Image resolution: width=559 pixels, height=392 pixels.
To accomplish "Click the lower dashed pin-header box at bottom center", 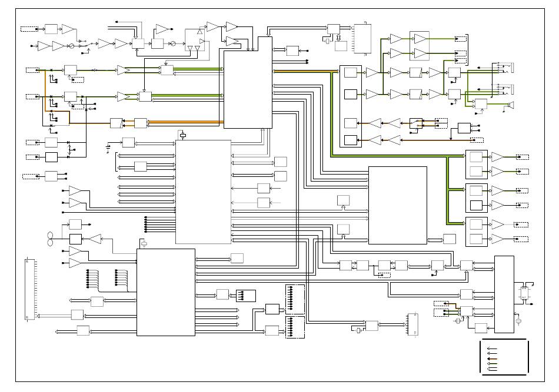I will pyautogui.click(x=295, y=327).
